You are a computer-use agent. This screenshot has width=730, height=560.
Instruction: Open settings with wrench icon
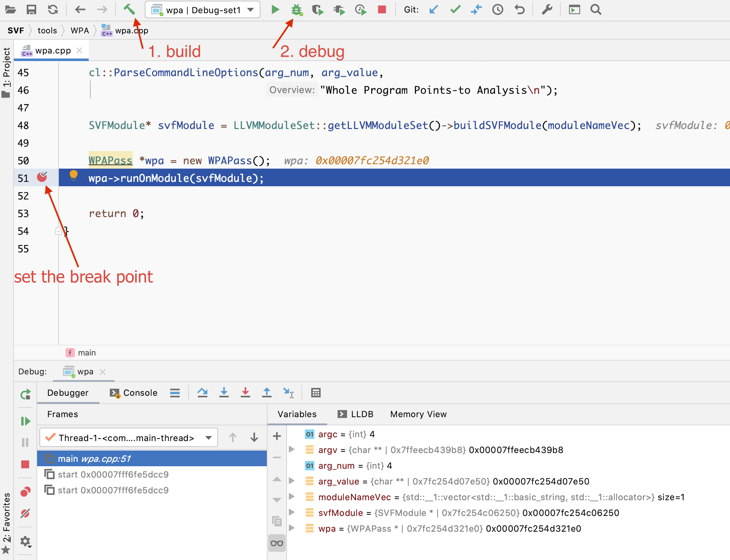click(547, 10)
